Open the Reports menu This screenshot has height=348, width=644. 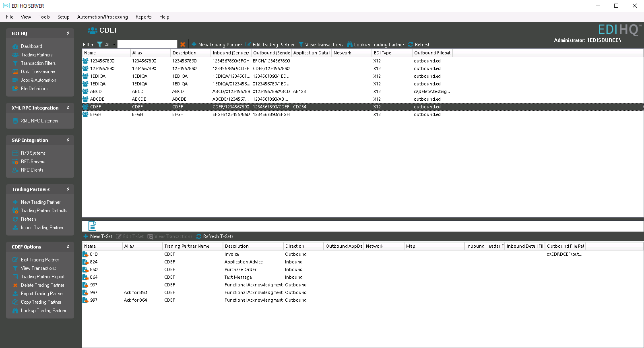[x=144, y=17]
